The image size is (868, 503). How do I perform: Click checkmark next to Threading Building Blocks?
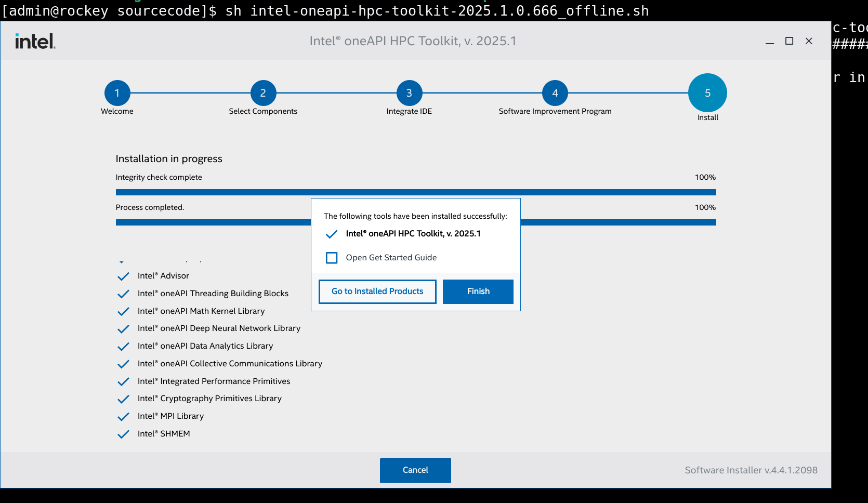click(123, 294)
